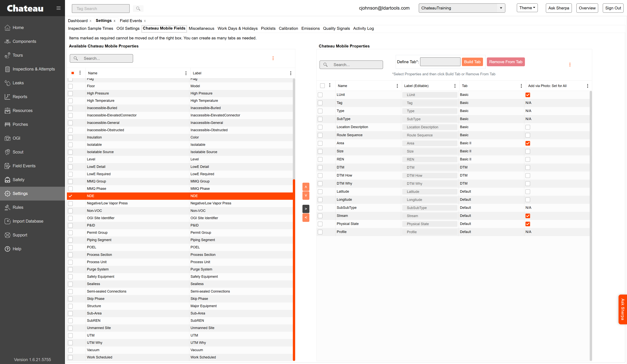The image size is (627, 364).
Task: Open Scout in the sidebar
Action: (x=18, y=152)
